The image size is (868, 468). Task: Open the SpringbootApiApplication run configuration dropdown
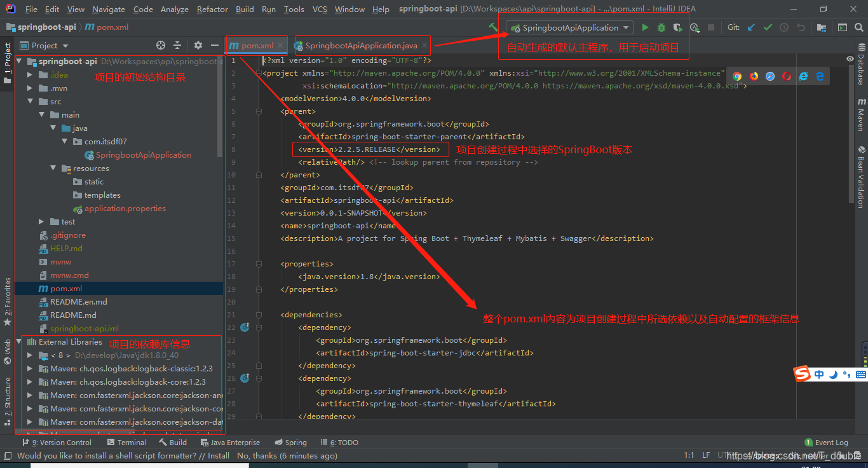pos(570,27)
